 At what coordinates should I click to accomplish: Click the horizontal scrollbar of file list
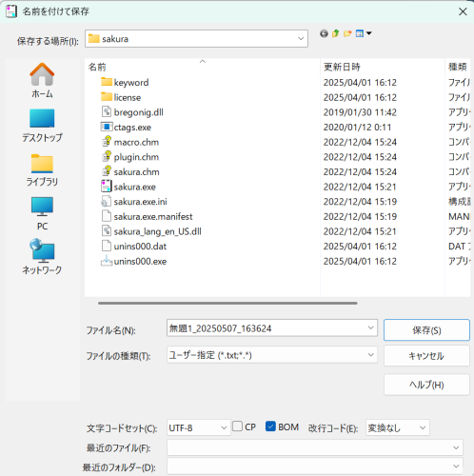227,303
